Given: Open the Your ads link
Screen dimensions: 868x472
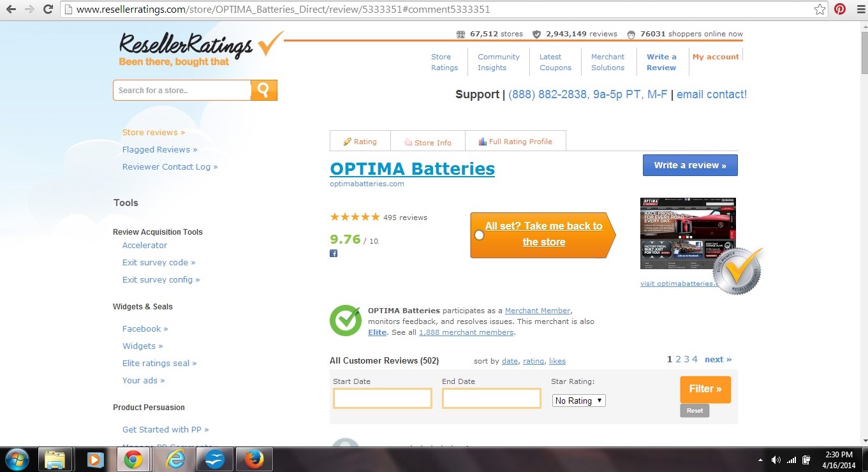Looking at the screenshot, I should click(x=143, y=381).
